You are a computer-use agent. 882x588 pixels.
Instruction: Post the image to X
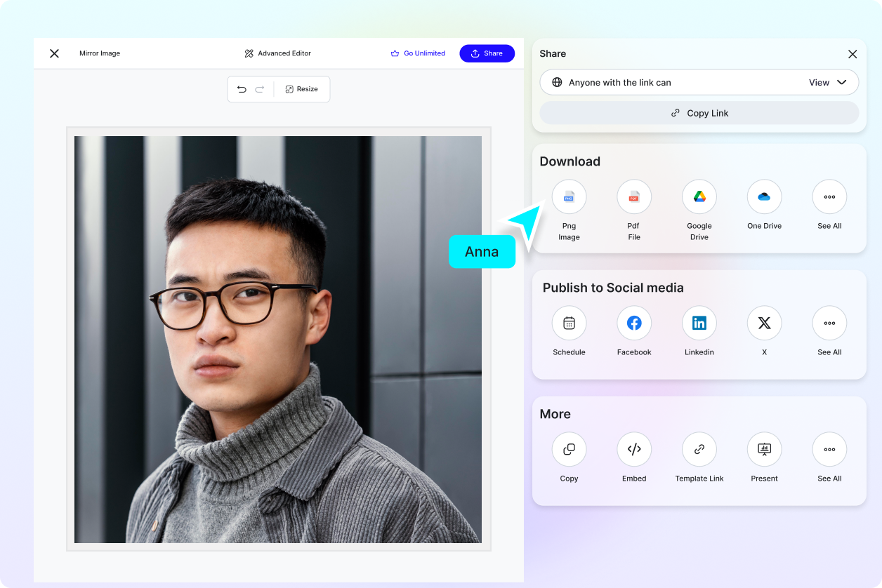click(x=764, y=323)
